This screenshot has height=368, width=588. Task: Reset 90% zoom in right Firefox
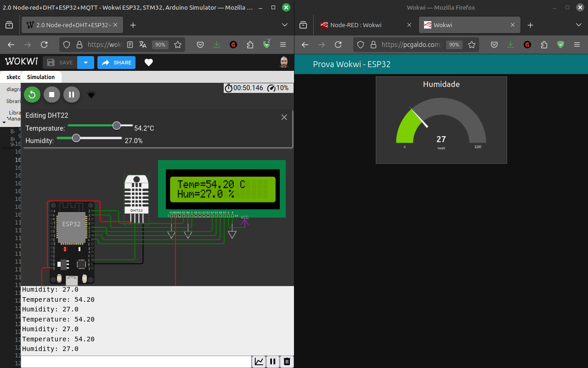(454, 45)
